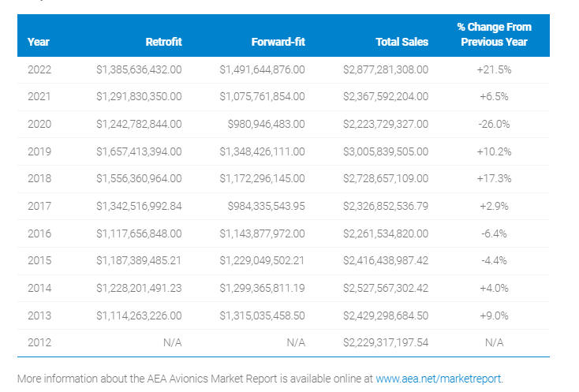Select the 2019 total sales value $3,005,839,505.00
Image resolution: width=579 pixels, height=392 pixels.
point(386,151)
